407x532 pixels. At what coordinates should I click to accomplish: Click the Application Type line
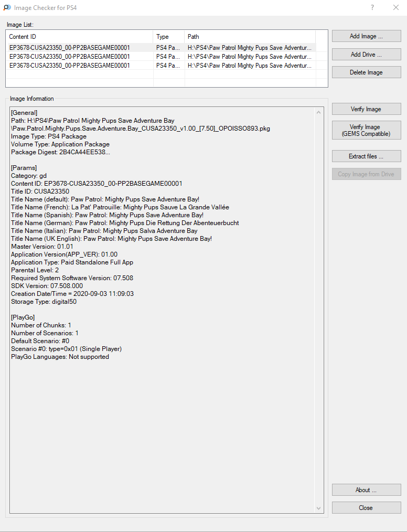(72, 262)
